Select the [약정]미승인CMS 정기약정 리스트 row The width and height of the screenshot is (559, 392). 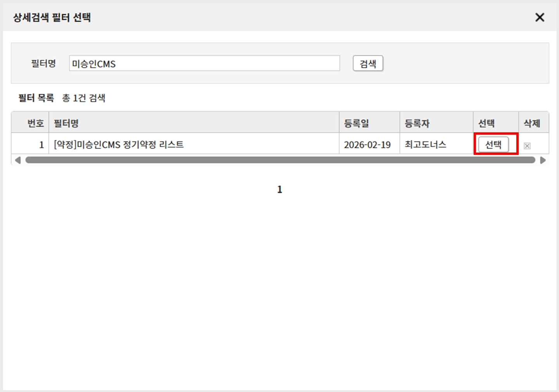pyautogui.click(x=119, y=145)
